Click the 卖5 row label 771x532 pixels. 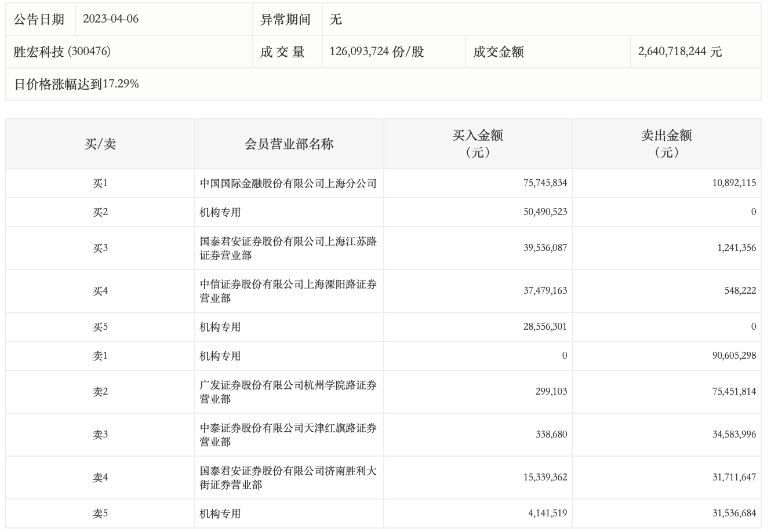(x=100, y=513)
